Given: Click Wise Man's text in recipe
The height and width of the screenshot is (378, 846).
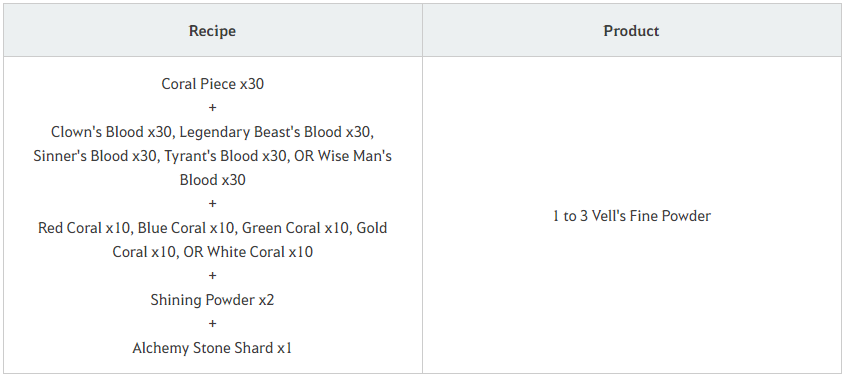Looking at the screenshot, I should click(354, 156).
